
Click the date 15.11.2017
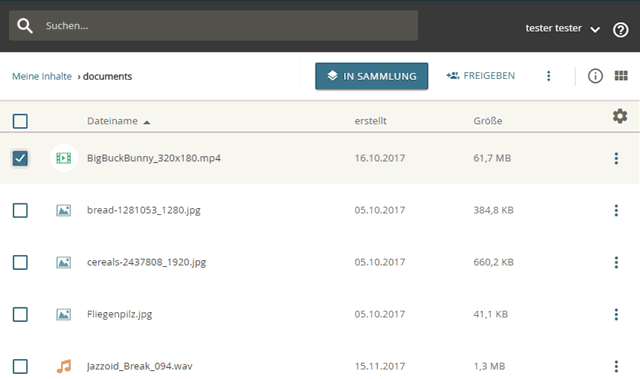point(380,366)
